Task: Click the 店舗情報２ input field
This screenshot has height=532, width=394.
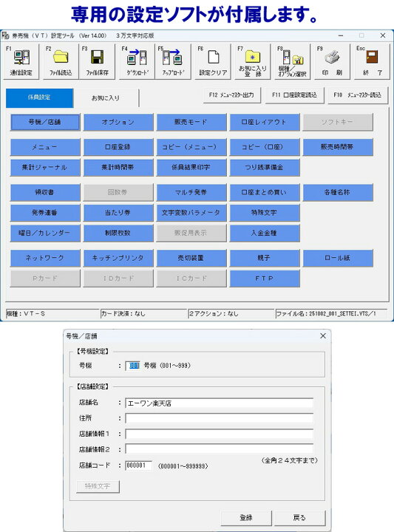Action: (219, 449)
